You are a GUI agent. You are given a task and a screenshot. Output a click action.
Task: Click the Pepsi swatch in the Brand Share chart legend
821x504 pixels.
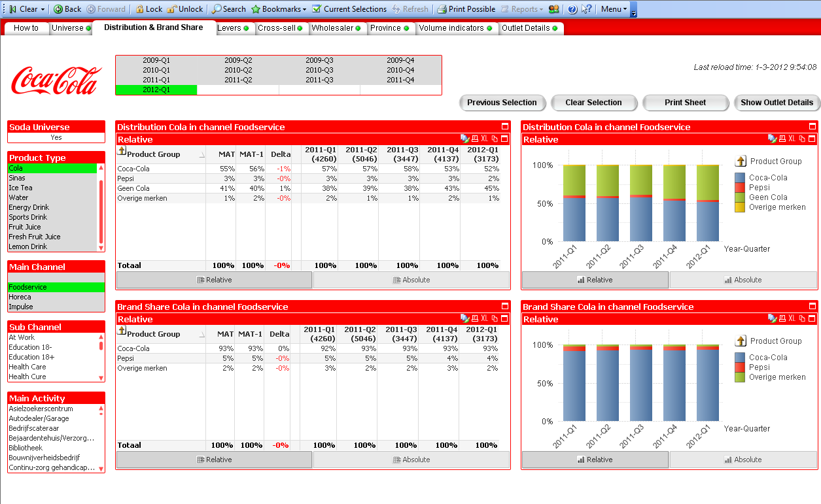point(740,367)
